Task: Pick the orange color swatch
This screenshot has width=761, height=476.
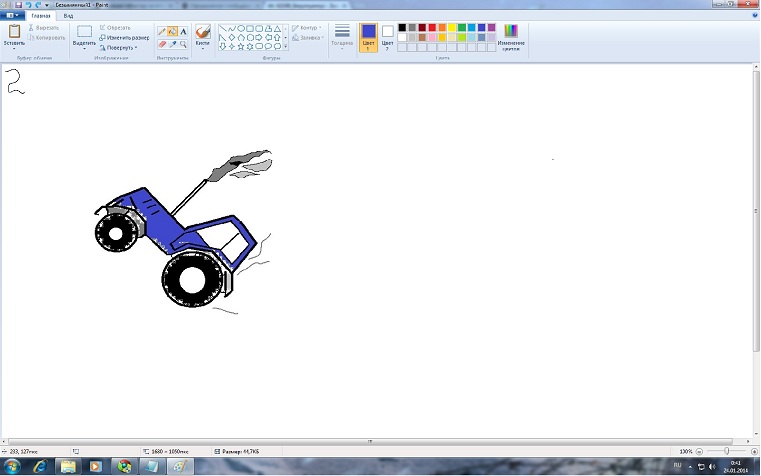Action: pos(442,28)
